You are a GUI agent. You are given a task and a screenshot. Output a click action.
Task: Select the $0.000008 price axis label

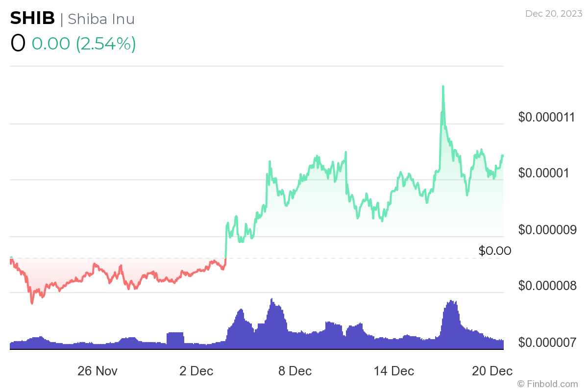coord(547,286)
